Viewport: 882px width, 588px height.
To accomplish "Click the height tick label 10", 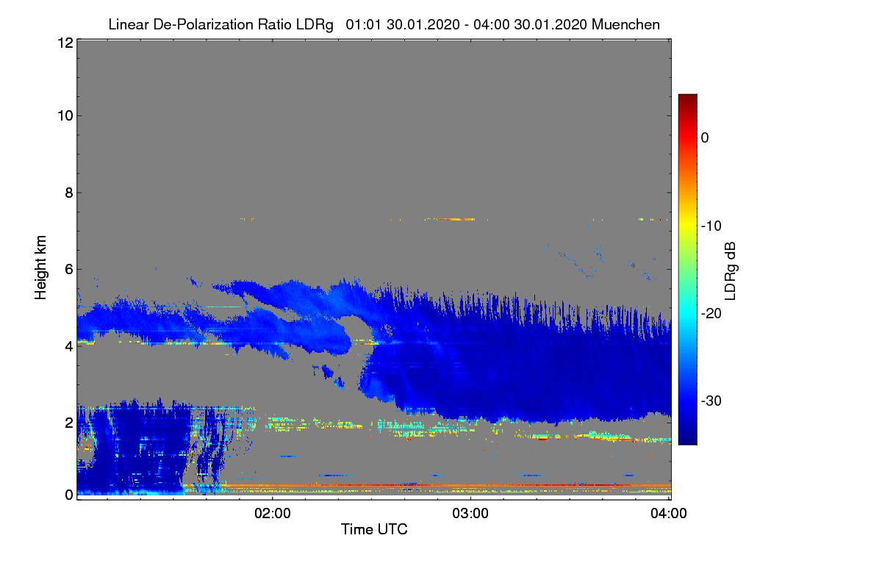I will pyautogui.click(x=64, y=115).
